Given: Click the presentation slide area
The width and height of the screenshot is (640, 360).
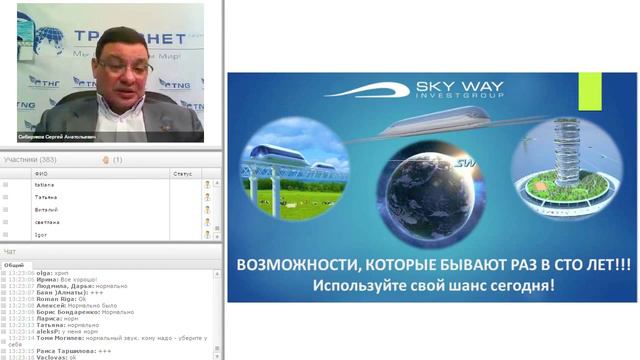Looking at the screenshot, I should 432,187.
